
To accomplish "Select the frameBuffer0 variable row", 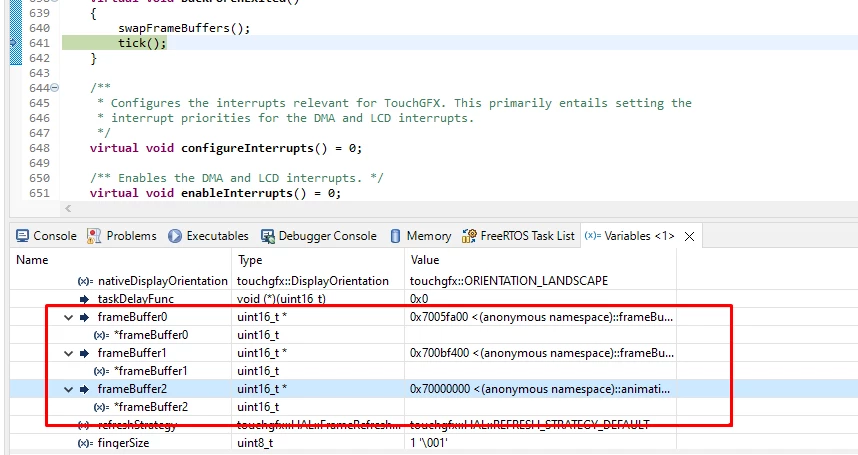I will tap(343, 317).
